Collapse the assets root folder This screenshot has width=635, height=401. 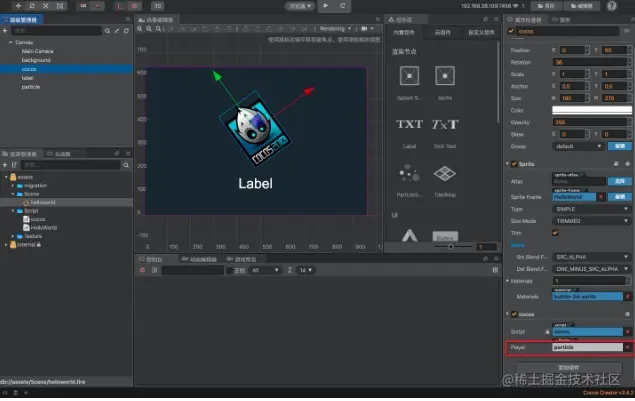coord(6,177)
